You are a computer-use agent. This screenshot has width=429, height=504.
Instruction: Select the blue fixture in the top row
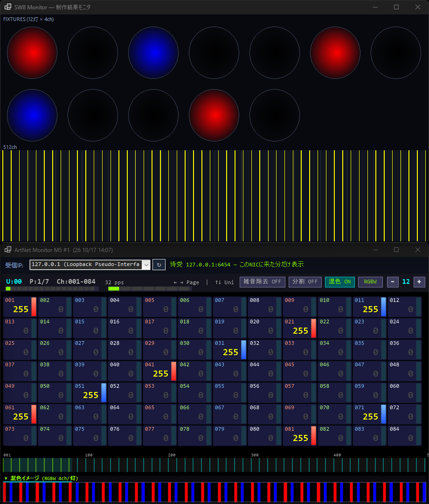[x=153, y=53]
